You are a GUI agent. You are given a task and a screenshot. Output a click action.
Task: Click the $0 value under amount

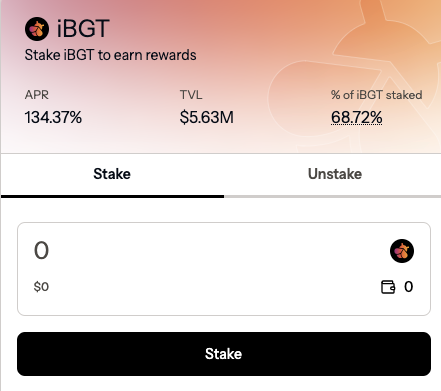(41, 287)
